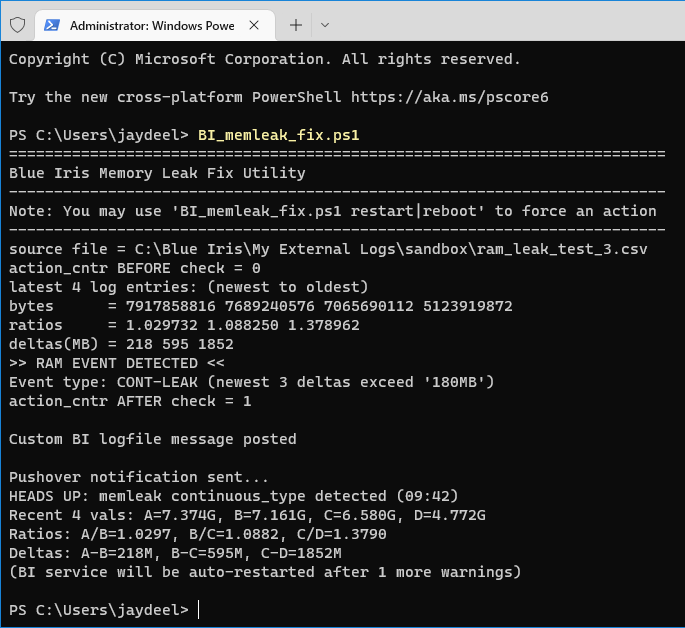685x628 pixels.
Task: Click the 'Event type: CONT-LEAK' line
Action: tap(251, 382)
